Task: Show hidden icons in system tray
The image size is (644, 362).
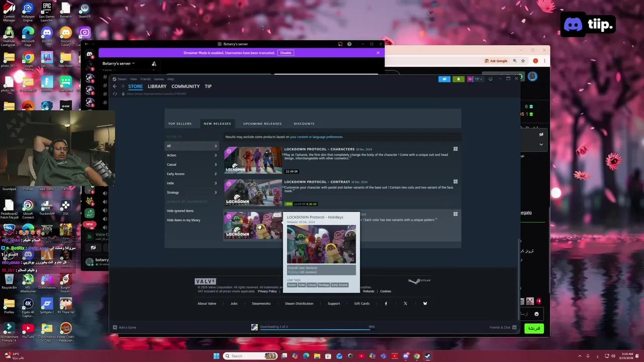Action: [580, 356]
